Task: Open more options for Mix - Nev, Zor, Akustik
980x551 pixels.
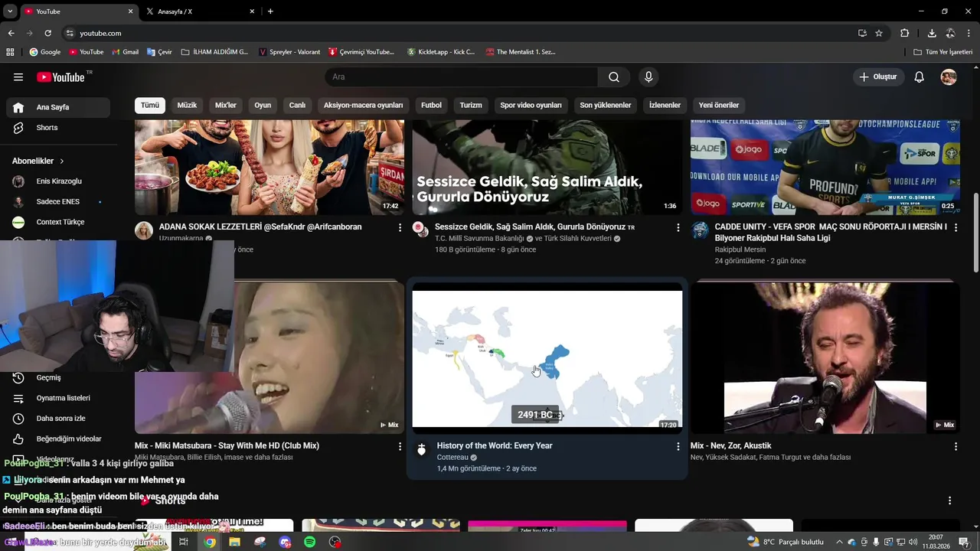Action: click(955, 446)
